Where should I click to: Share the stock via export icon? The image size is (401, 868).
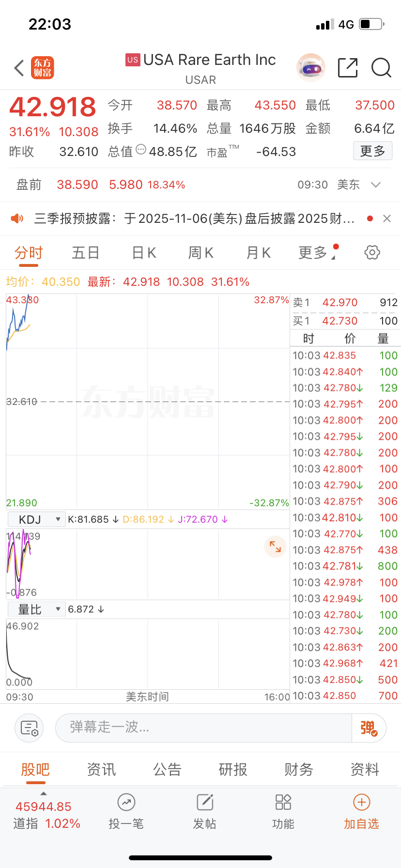tap(348, 68)
